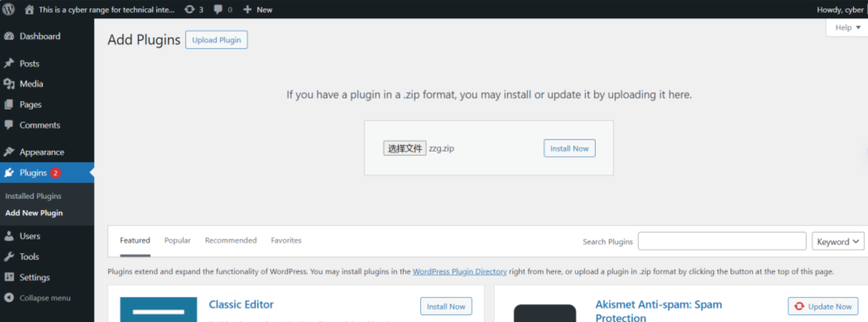Open the comments bubble icon in toolbar

tap(218, 10)
